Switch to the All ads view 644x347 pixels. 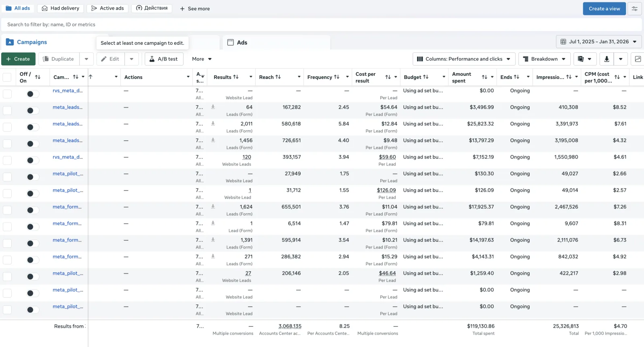coord(18,8)
